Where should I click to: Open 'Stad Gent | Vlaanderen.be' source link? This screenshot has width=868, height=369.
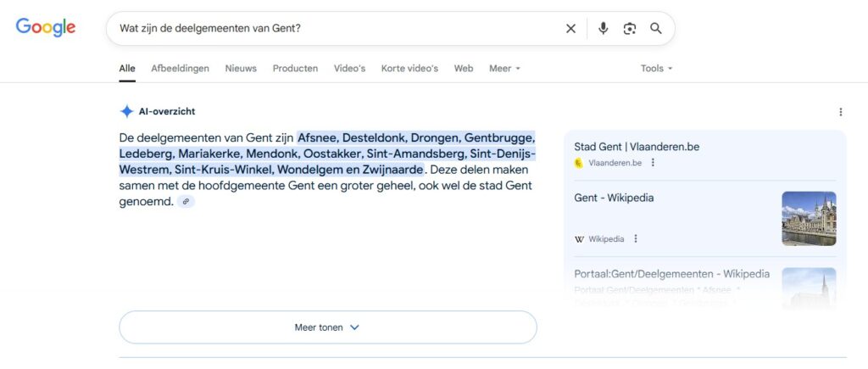click(x=637, y=147)
